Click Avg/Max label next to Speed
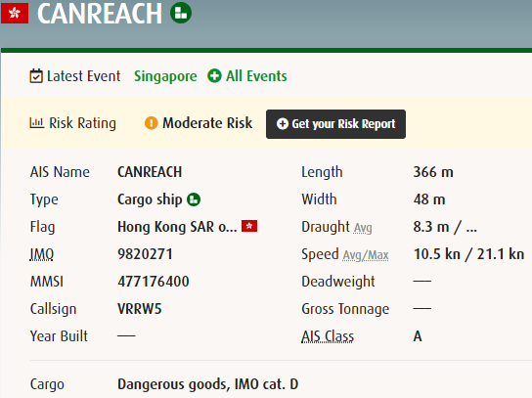The width and height of the screenshot is (532, 398). tap(366, 255)
